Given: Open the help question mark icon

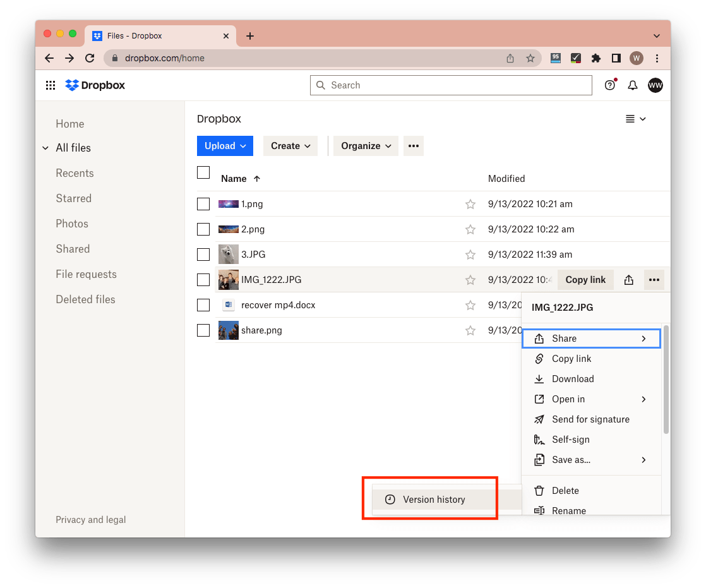Looking at the screenshot, I should tap(609, 85).
